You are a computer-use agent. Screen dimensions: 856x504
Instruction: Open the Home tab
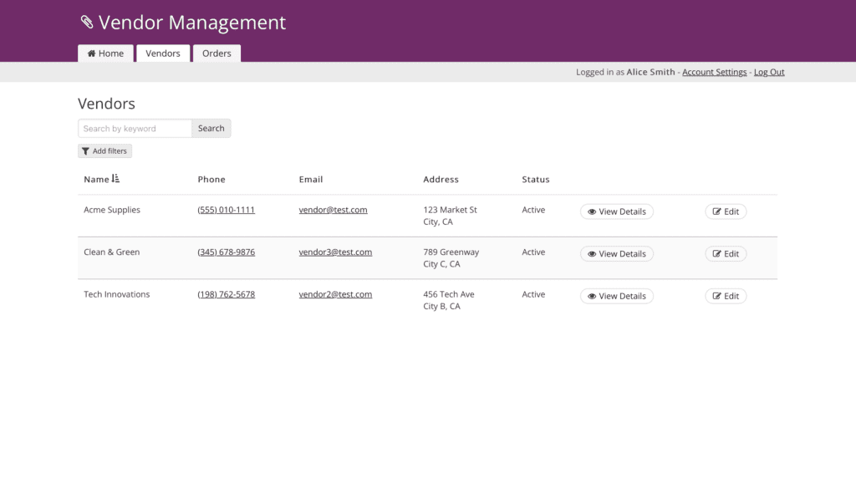pyautogui.click(x=105, y=53)
